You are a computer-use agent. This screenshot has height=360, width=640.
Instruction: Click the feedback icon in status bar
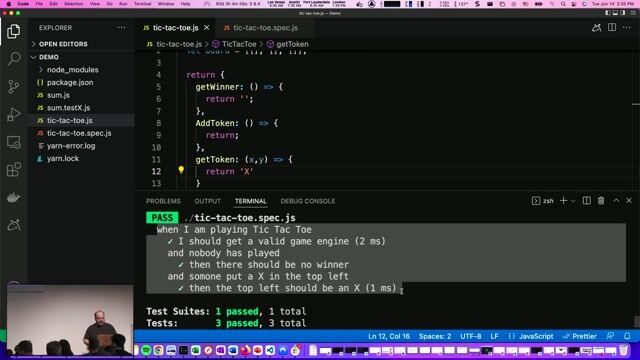pos(610,336)
